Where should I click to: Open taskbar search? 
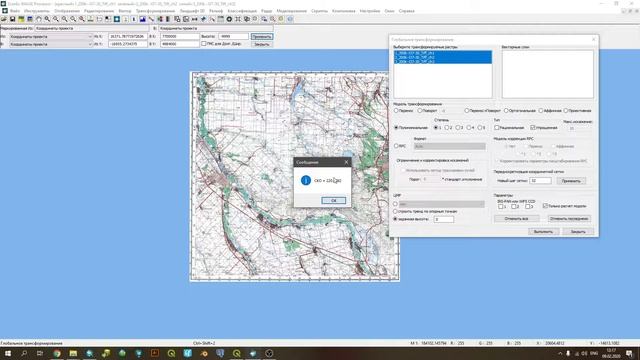pos(24,353)
